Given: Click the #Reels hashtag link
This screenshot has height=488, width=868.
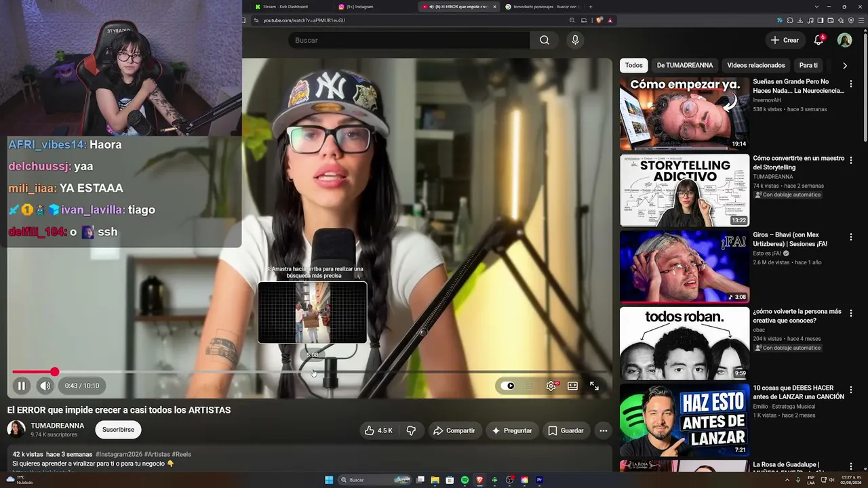Looking at the screenshot, I should (x=181, y=454).
